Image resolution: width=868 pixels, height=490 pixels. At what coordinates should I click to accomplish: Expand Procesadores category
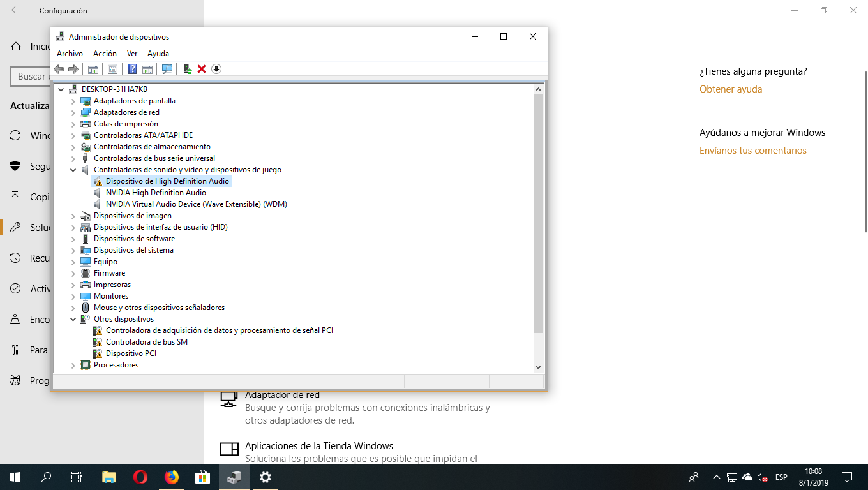tap(73, 365)
